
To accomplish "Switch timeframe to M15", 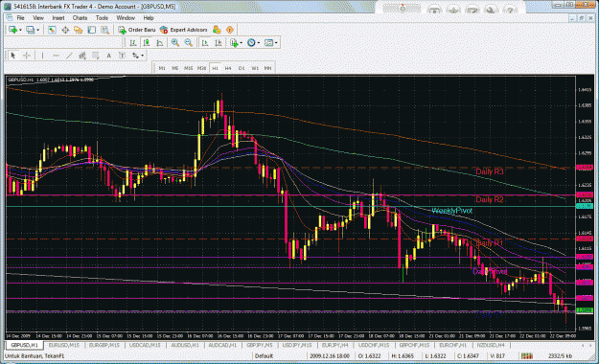I will 189,68.
